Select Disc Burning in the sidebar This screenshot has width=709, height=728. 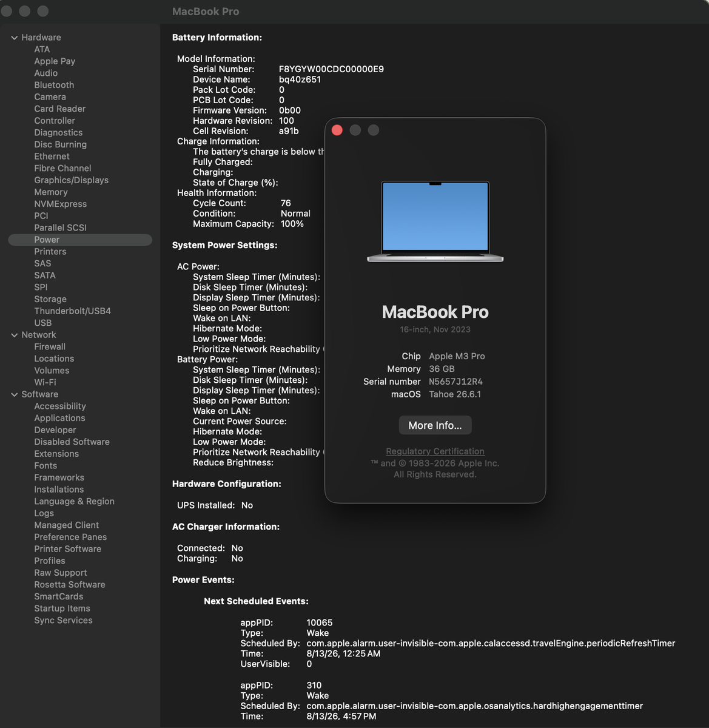[60, 144]
